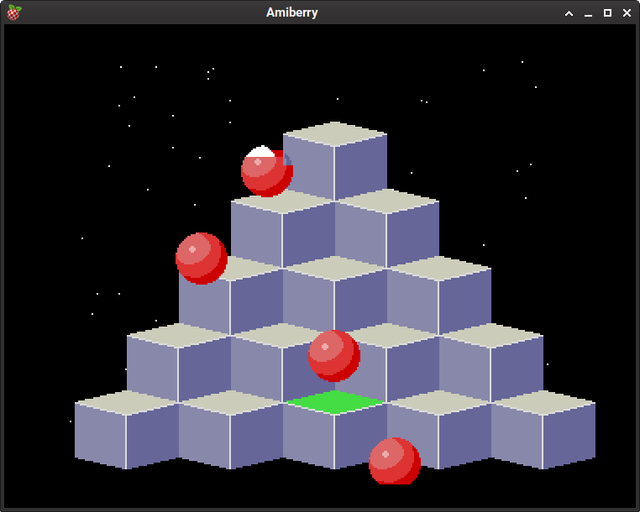Click the Amiberry window title text
The height and width of the screenshot is (512, 640).
tap(292, 13)
